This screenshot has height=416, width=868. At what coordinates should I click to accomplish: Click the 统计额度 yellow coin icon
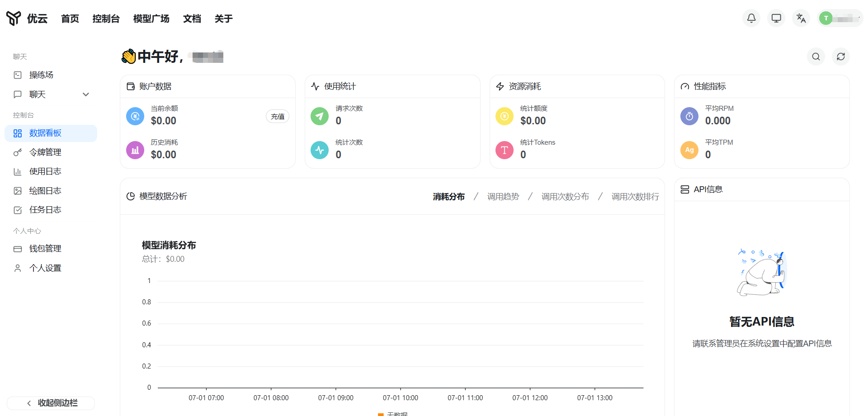coord(505,116)
